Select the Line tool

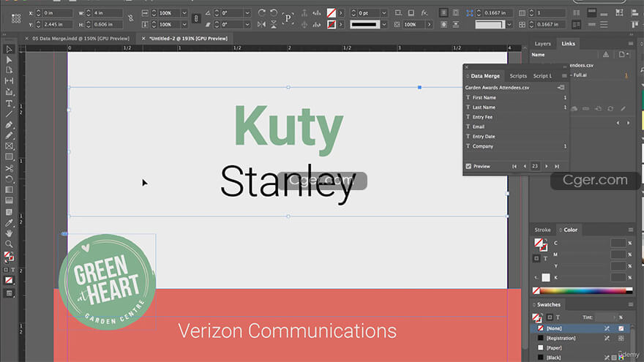coord(9,113)
